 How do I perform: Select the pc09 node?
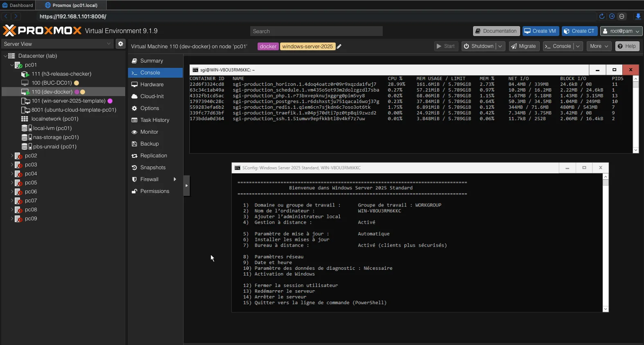(x=31, y=219)
